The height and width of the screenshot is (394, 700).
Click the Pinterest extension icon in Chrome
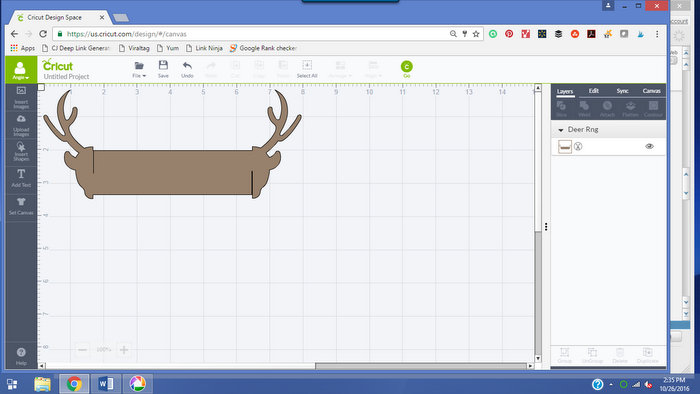pyautogui.click(x=509, y=34)
